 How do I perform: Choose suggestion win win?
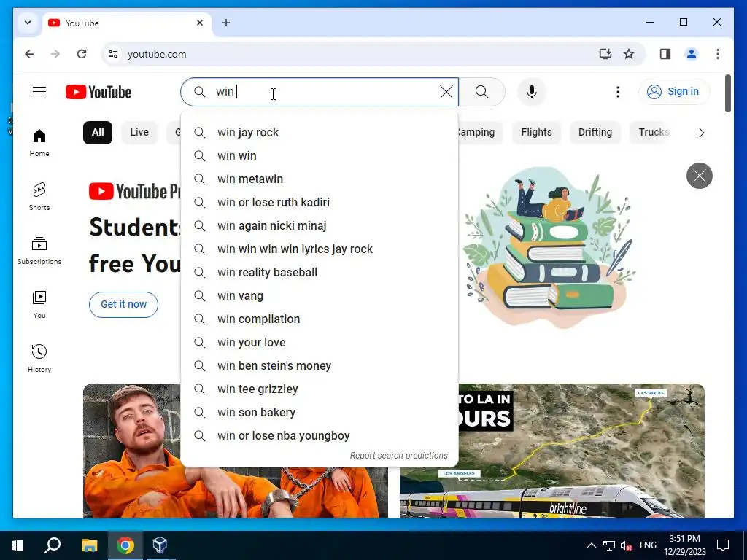[x=320, y=156]
